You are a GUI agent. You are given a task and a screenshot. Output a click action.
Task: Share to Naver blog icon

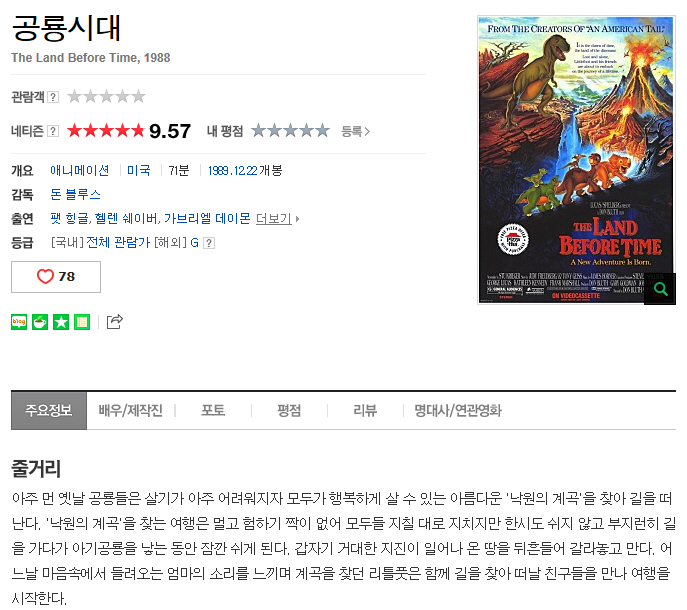click(19, 322)
